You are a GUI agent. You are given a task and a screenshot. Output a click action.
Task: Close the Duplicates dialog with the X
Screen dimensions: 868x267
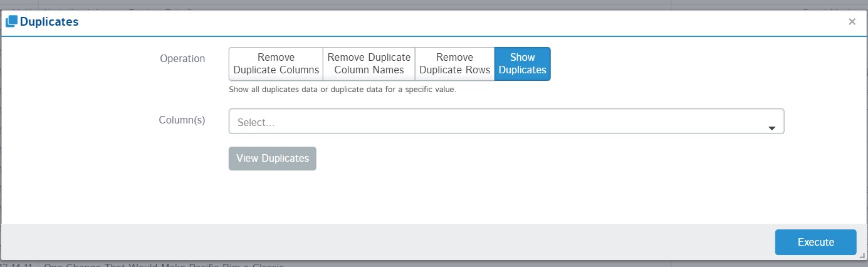[x=852, y=22]
